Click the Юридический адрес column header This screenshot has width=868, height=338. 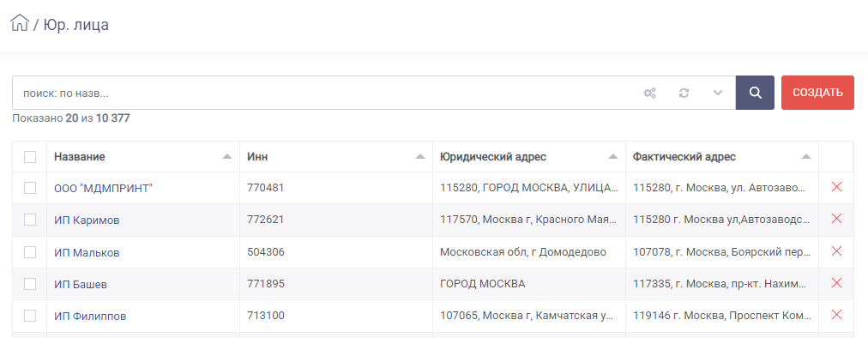click(x=493, y=157)
